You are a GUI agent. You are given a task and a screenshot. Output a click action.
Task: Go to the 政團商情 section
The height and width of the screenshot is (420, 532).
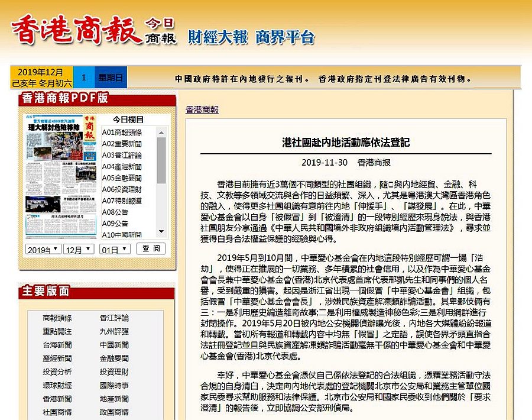pos(114,412)
